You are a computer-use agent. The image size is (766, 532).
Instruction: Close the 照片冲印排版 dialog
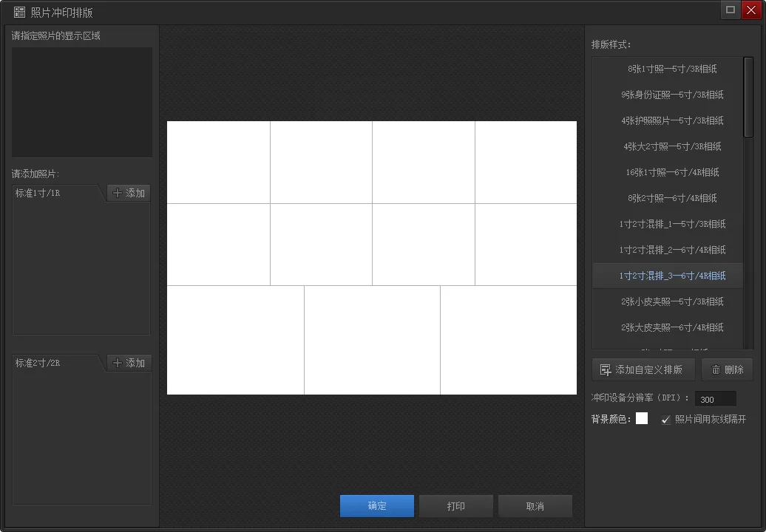751,10
